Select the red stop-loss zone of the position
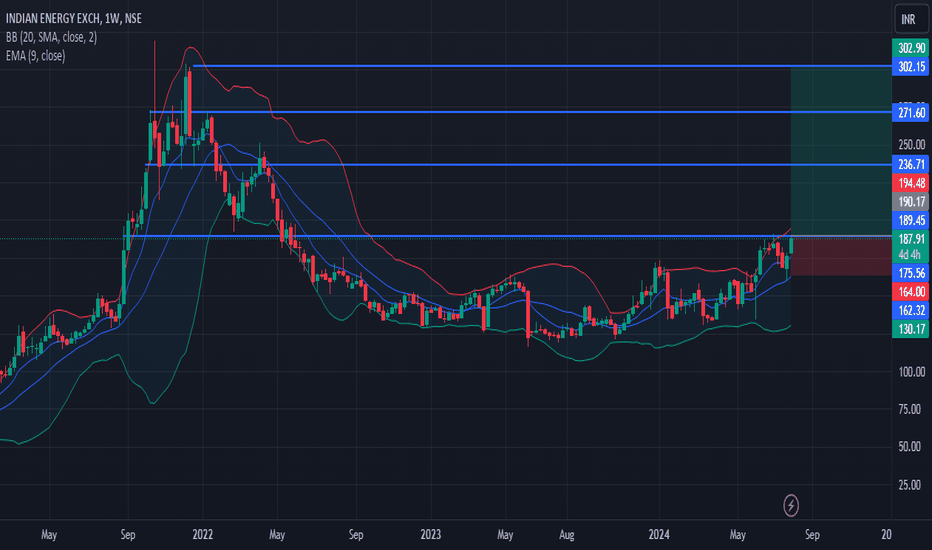This screenshot has width=932, height=550. point(841,256)
